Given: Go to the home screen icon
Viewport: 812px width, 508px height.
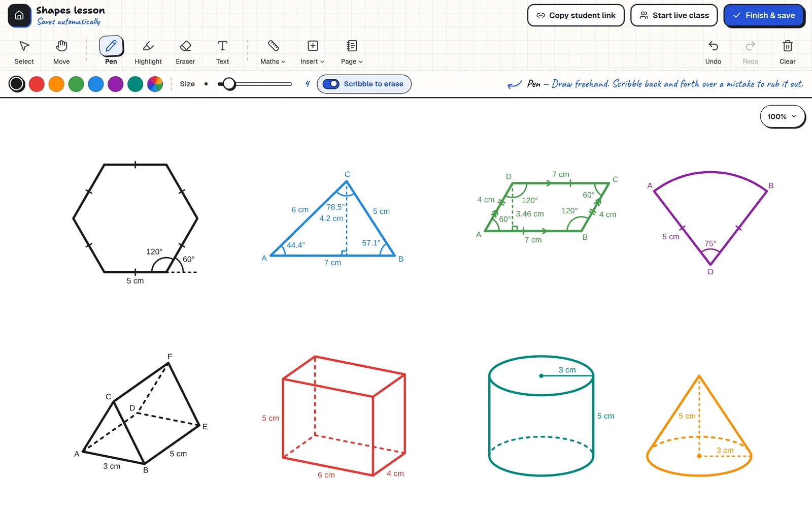Looking at the screenshot, I should pyautogui.click(x=19, y=15).
